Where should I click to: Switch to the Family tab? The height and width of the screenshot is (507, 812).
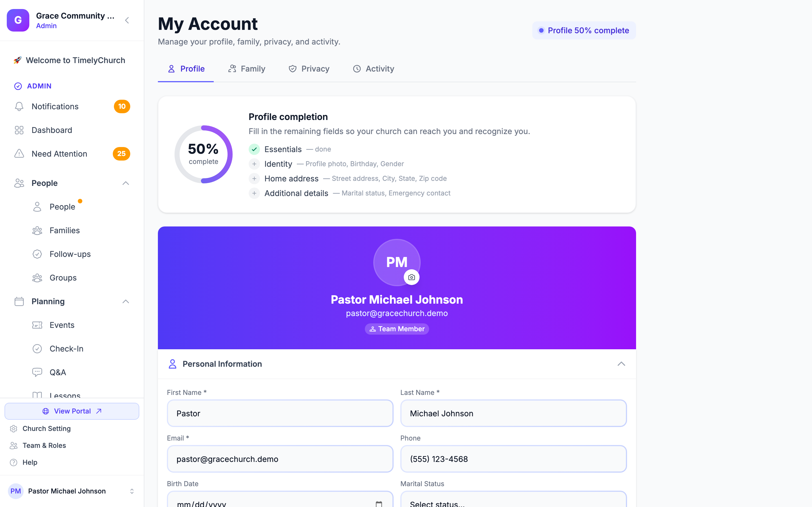247,69
